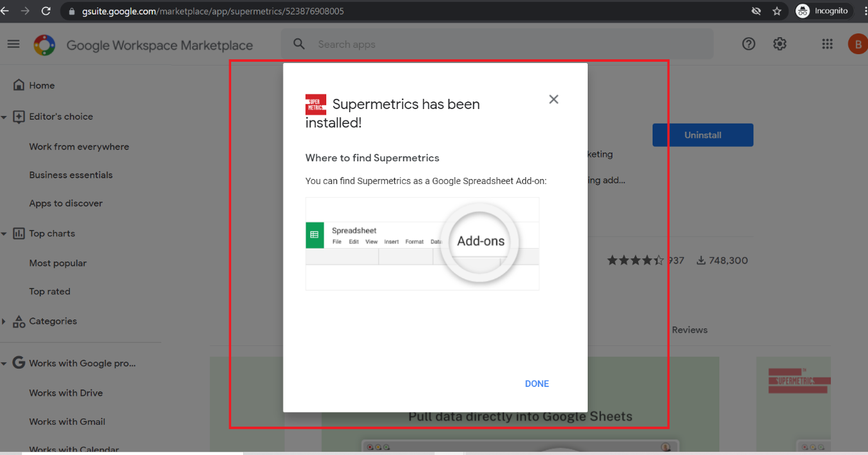
Task: Switch to the Reviews tab
Action: point(690,330)
